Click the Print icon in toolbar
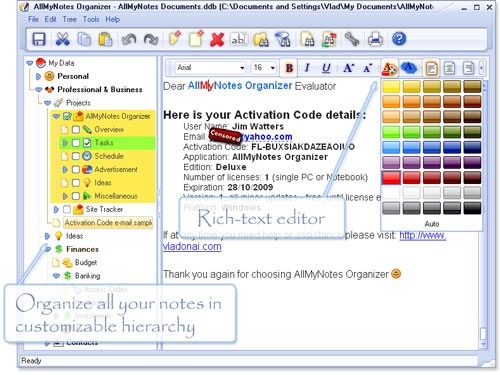The height and width of the screenshot is (375, 500). pos(375,39)
